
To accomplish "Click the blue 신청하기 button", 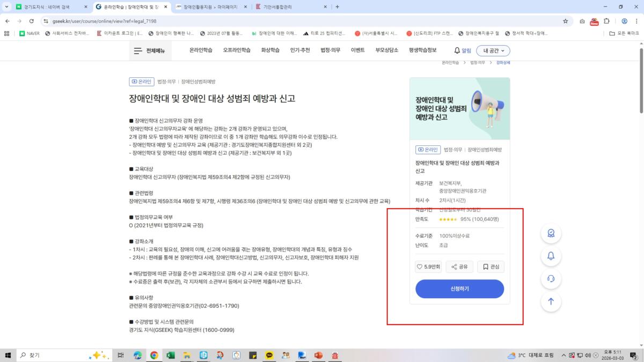I will (x=459, y=289).
